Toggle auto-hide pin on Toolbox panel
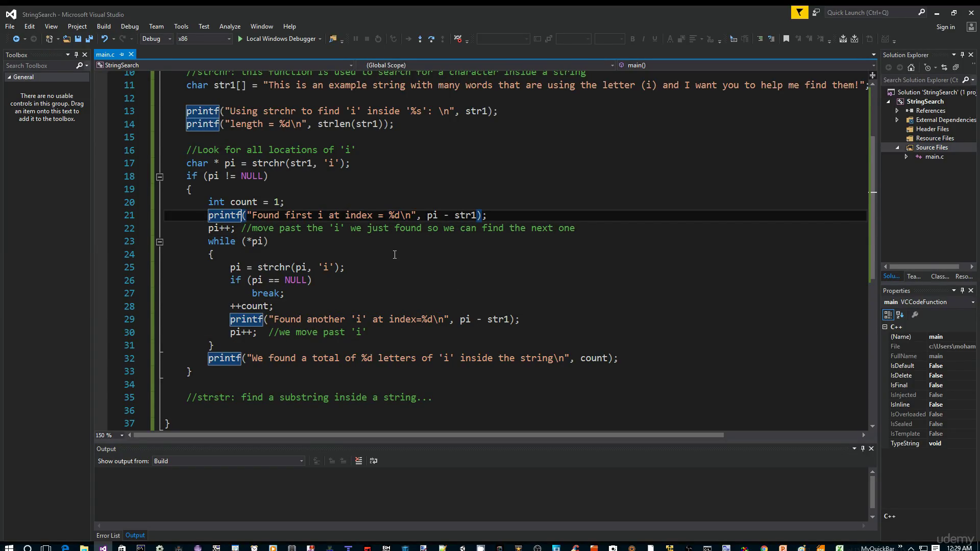Viewport: 980px width, 551px height. point(76,55)
